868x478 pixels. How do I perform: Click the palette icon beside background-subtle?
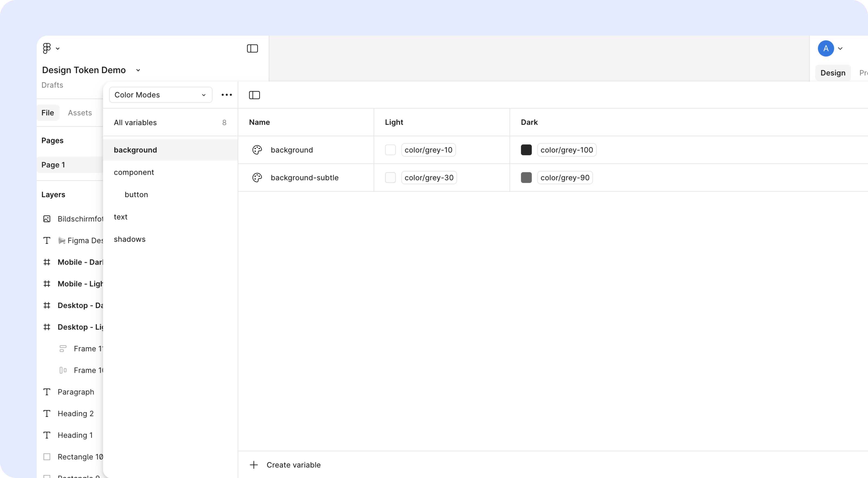tap(257, 177)
